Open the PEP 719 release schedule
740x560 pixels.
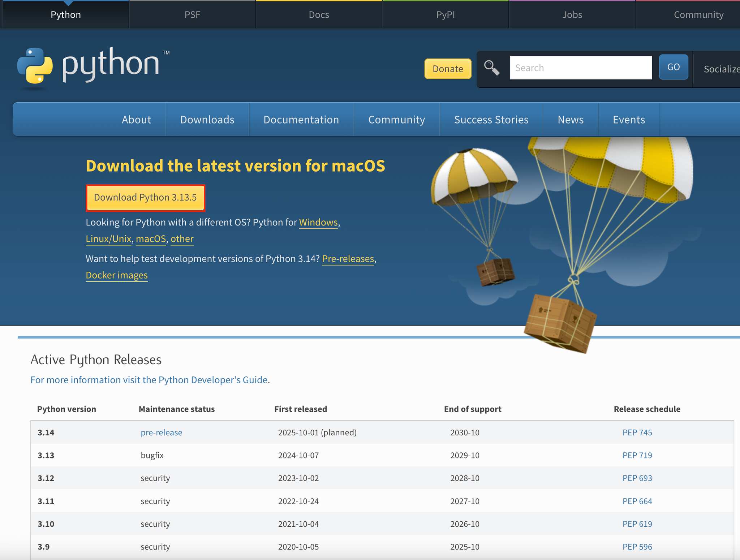637,455
